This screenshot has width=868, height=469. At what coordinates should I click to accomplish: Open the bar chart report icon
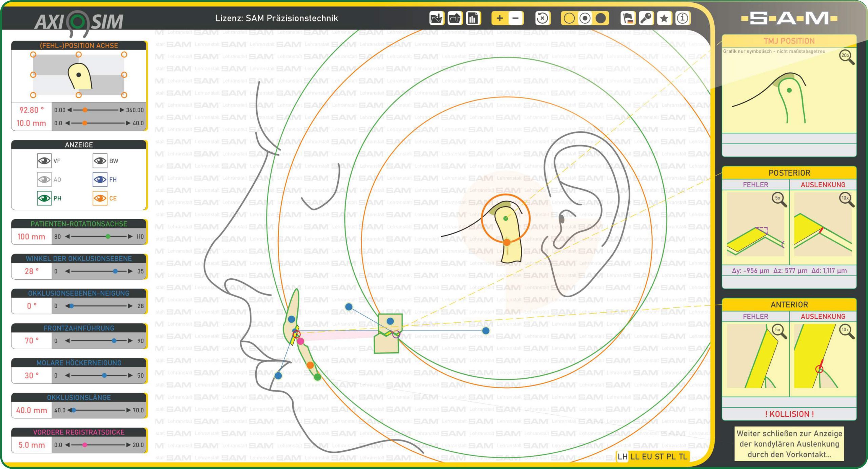[x=473, y=18]
